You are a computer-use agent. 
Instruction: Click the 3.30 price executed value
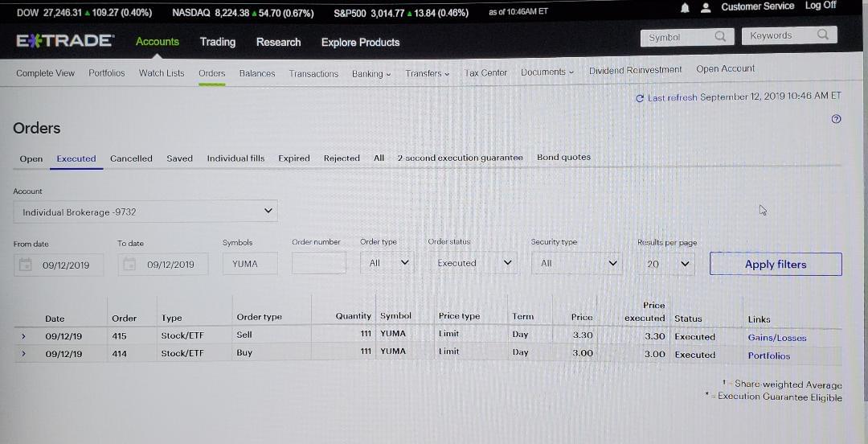(655, 336)
